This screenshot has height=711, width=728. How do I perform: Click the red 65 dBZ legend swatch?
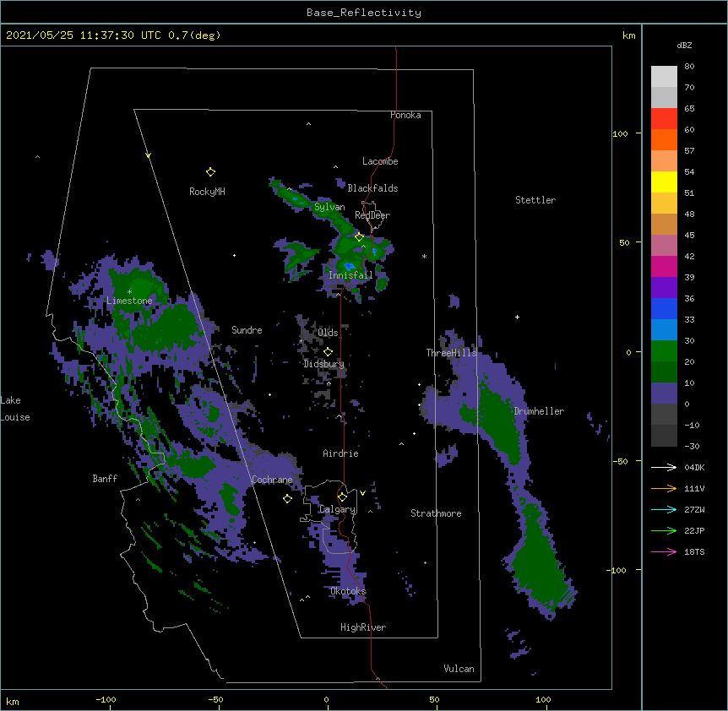click(664, 119)
